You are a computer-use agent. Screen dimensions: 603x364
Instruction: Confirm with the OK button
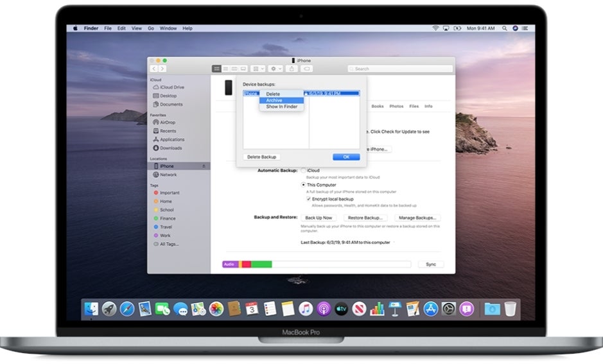tap(346, 157)
